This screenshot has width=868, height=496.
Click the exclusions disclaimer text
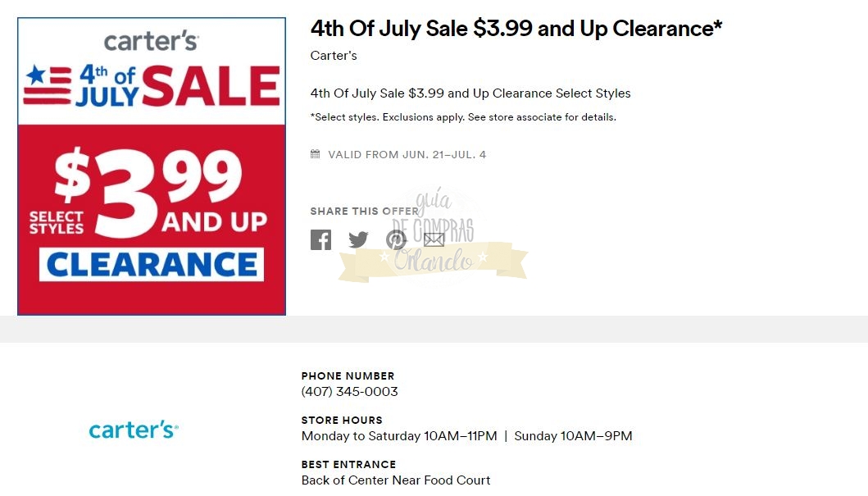pyautogui.click(x=463, y=117)
